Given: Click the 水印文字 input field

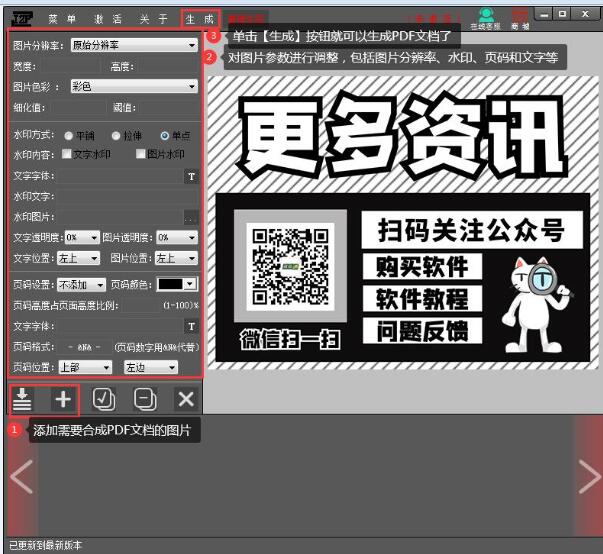Looking at the screenshot, I should point(128,197).
